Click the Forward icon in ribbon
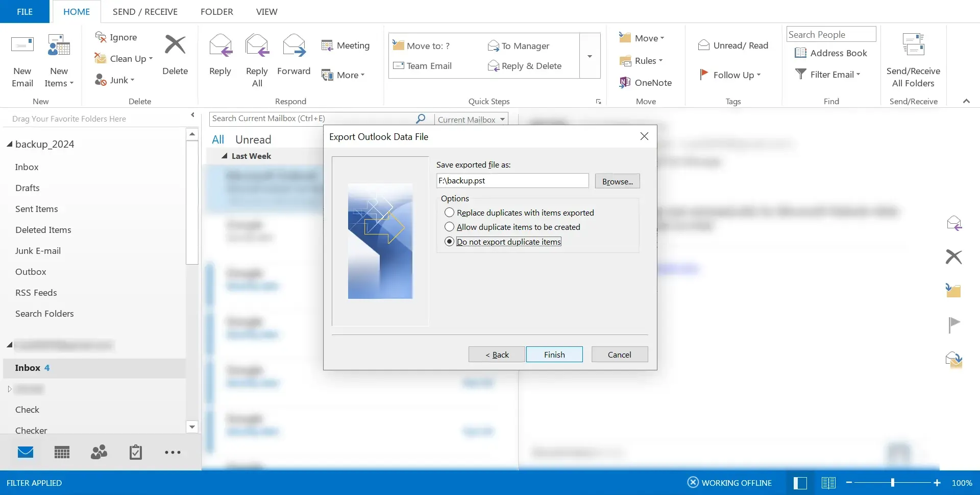 click(294, 45)
